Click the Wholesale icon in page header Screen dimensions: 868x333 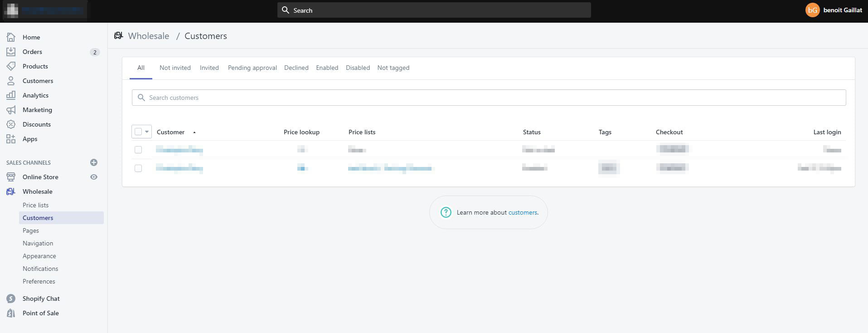119,36
